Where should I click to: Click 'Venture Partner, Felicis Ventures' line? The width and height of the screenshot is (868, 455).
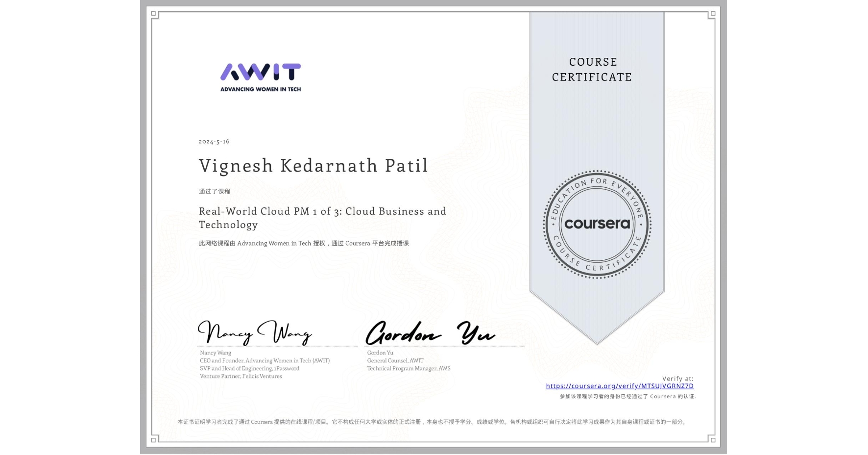[241, 376]
